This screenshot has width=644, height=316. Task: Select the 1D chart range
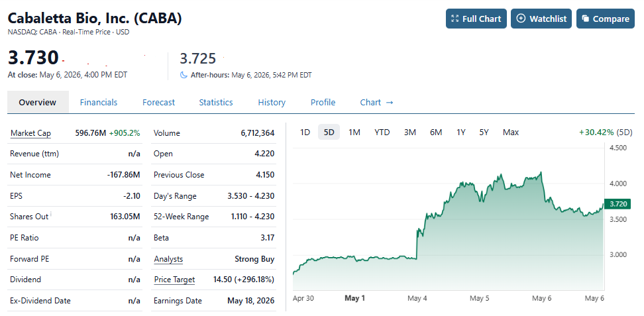(x=305, y=132)
